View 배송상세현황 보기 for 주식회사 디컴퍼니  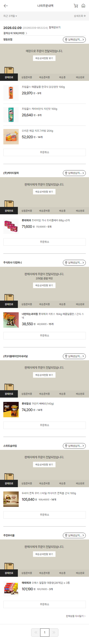coord(44,285)
